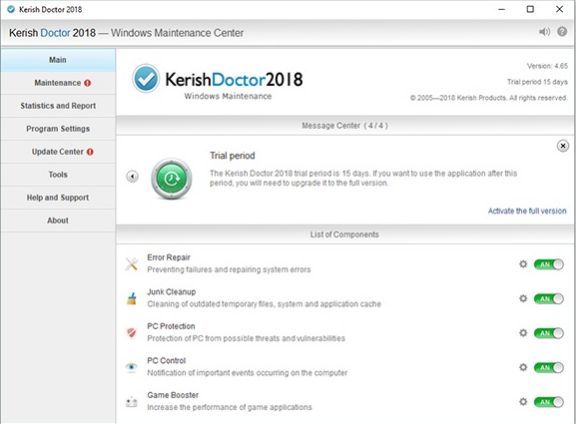576x424 pixels.
Task: Disable the Error Repair component switch
Action: [549, 265]
